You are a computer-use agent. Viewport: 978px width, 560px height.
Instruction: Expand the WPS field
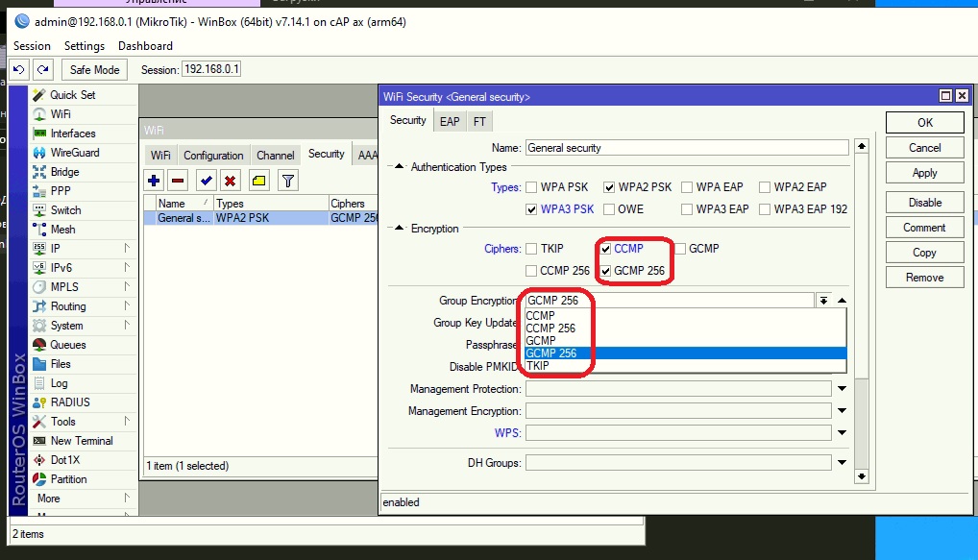842,433
